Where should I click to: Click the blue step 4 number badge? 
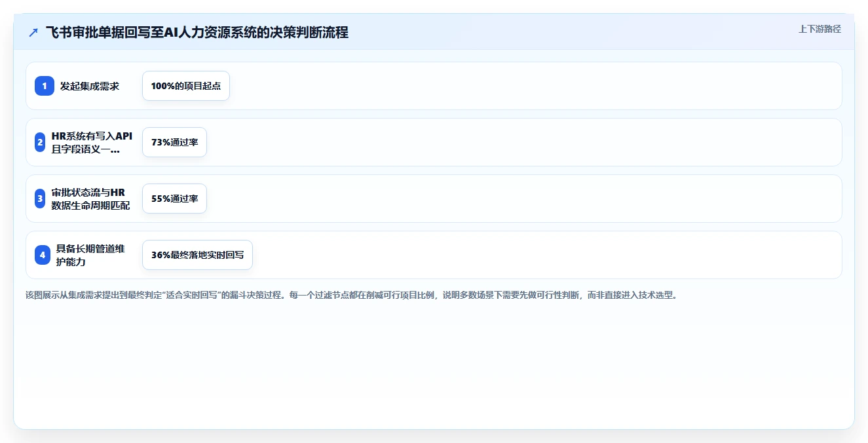click(x=43, y=255)
